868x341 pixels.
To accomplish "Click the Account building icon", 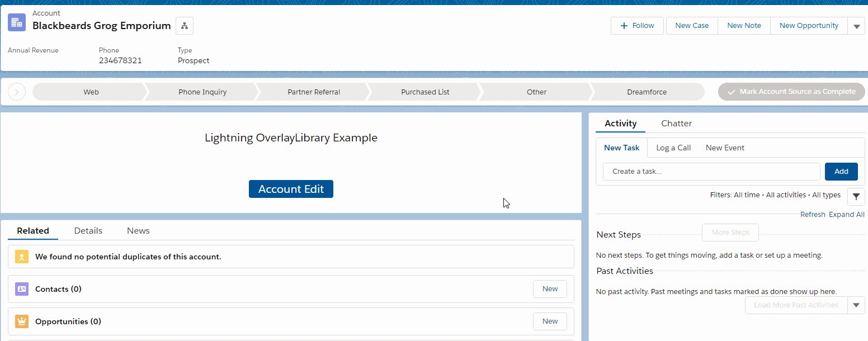I will tap(16, 22).
